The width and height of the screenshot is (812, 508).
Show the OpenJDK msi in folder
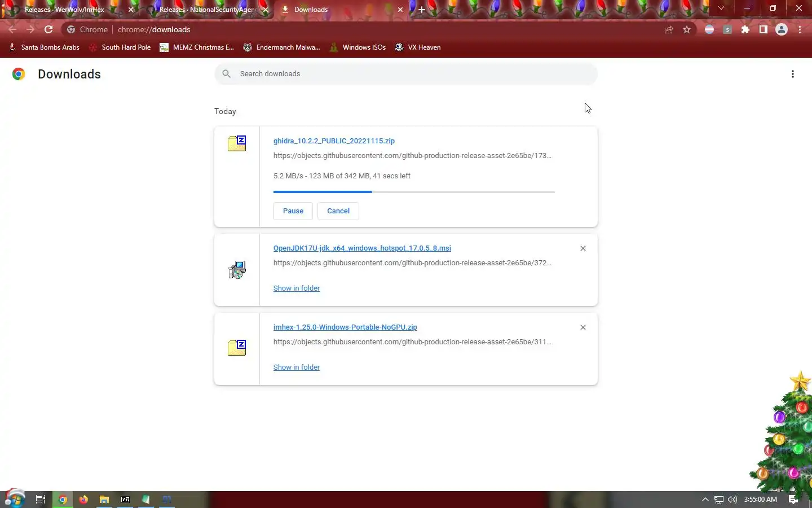click(297, 288)
